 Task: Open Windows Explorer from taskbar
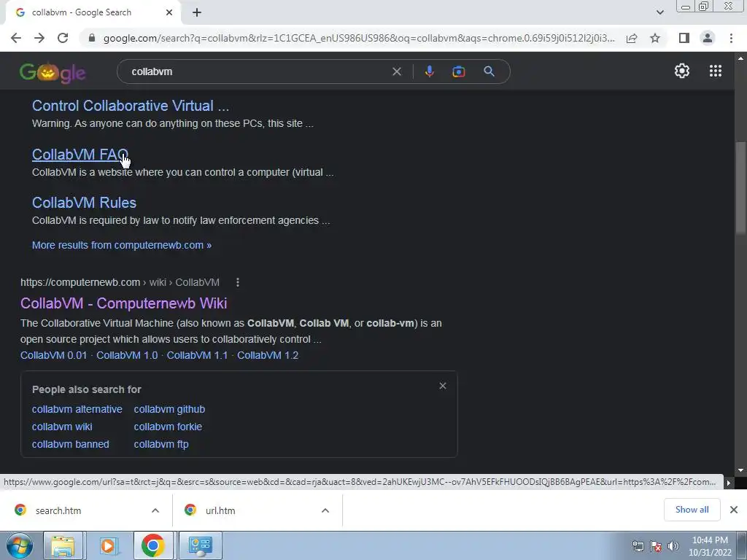[x=63, y=545]
